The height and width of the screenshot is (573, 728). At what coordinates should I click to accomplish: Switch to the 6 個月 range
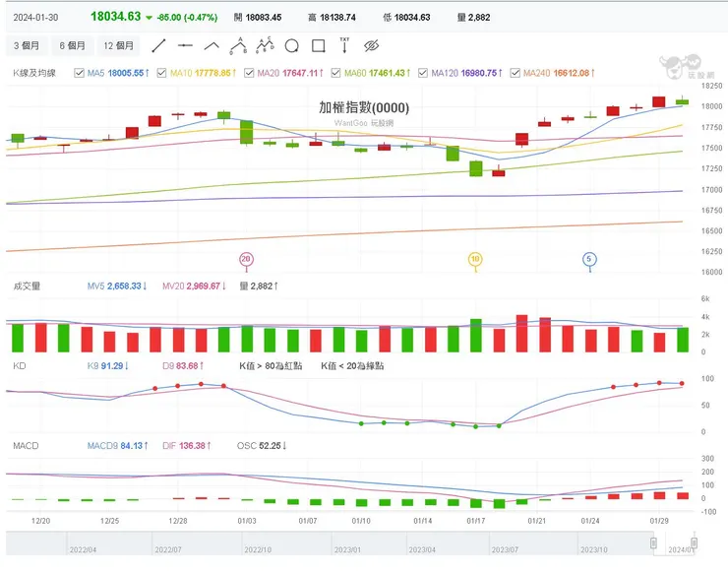[x=73, y=45]
